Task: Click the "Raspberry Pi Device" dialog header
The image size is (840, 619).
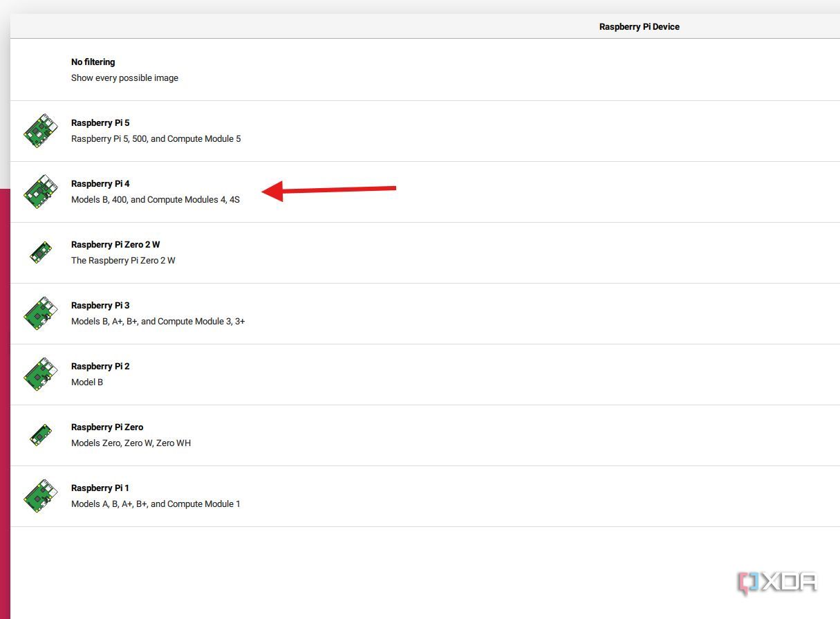Action: pyautogui.click(x=639, y=27)
